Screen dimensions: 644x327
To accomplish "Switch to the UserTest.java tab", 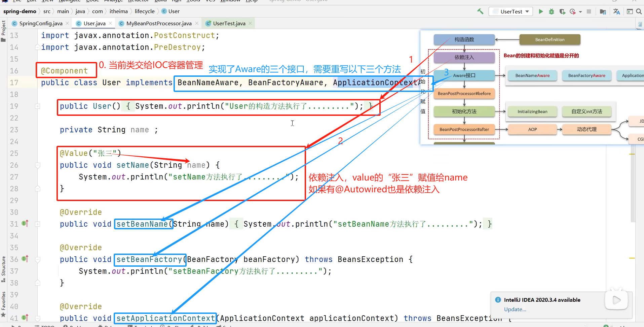I will [x=229, y=23].
